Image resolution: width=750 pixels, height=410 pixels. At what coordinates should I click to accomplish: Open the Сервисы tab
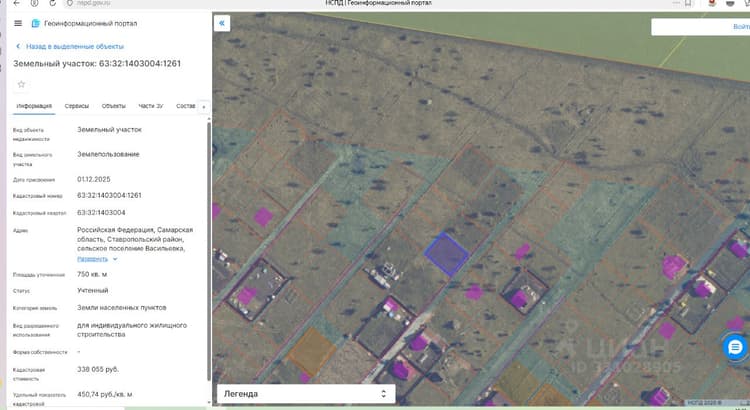[x=77, y=106]
